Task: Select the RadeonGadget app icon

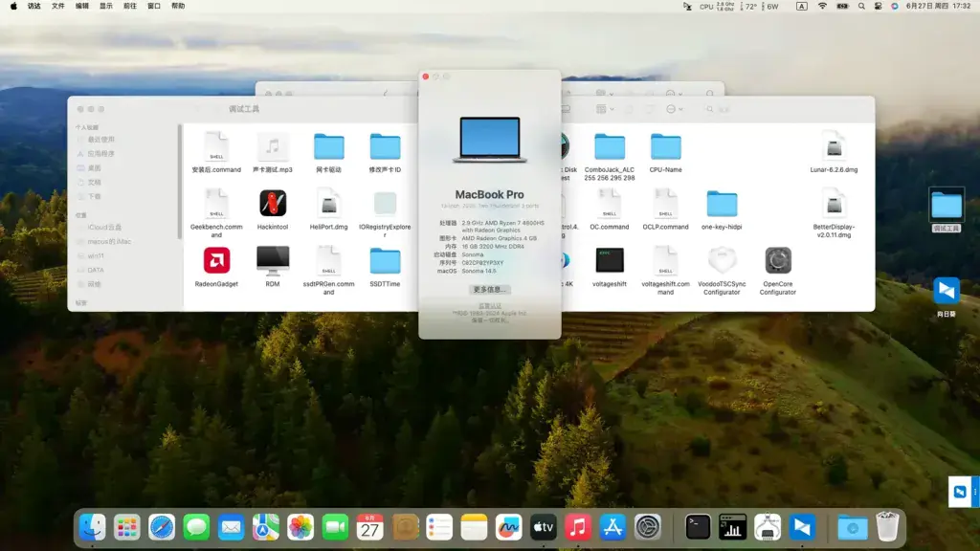Action: (x=216, y=260)
